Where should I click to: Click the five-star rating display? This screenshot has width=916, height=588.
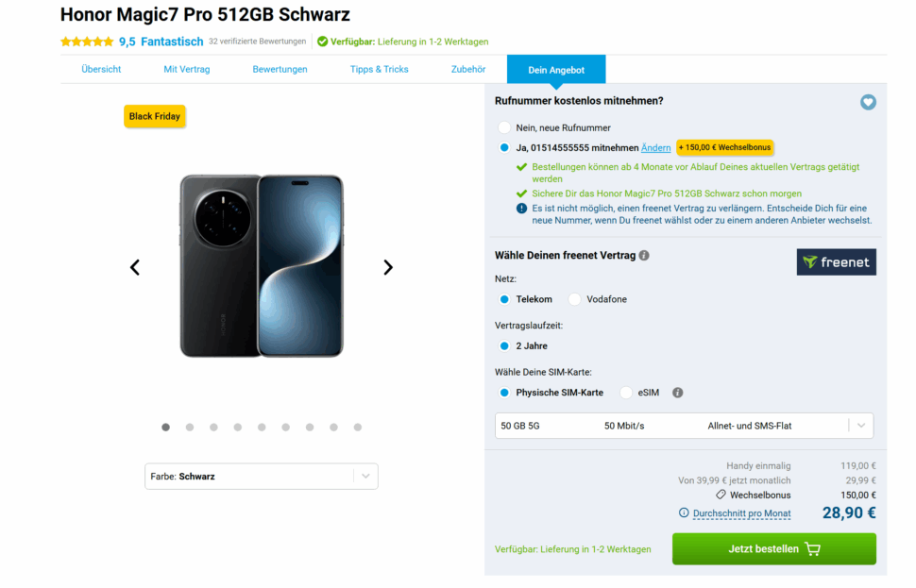86,41
